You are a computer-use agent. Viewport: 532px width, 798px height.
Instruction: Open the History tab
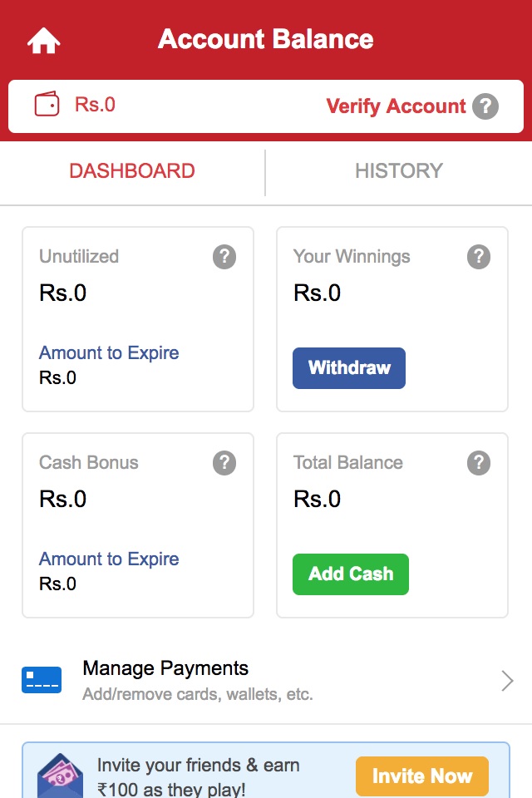(399, 171)
